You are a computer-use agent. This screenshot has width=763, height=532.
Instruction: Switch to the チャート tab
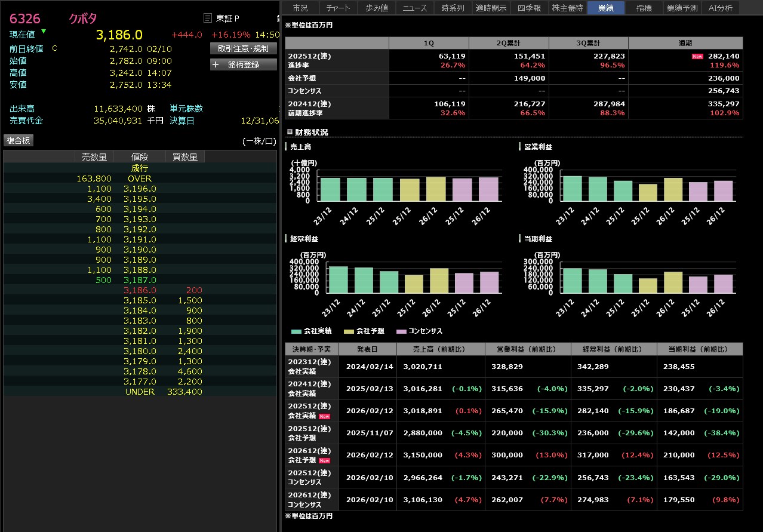[339, 8]
